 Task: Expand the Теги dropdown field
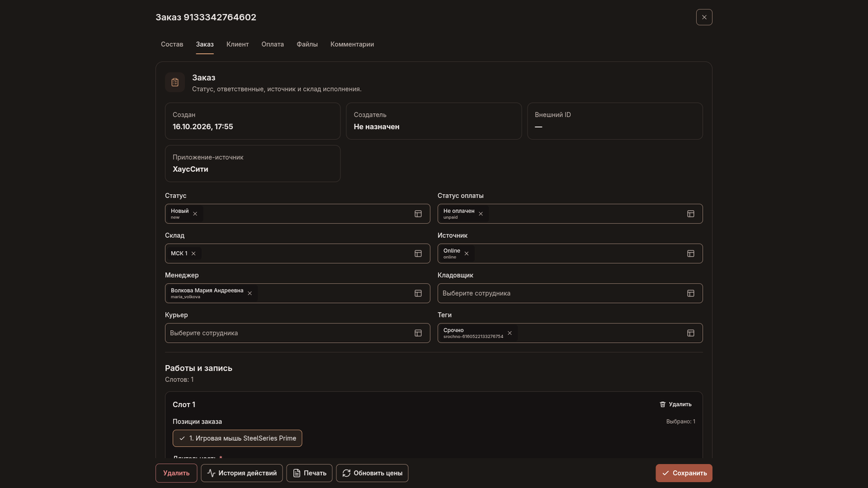point(570,333)
